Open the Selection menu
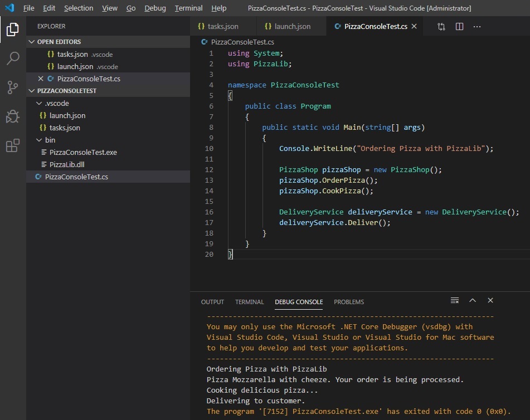This screenshot has width=530, height=420. pyautogui.click(x=79, y=8)
